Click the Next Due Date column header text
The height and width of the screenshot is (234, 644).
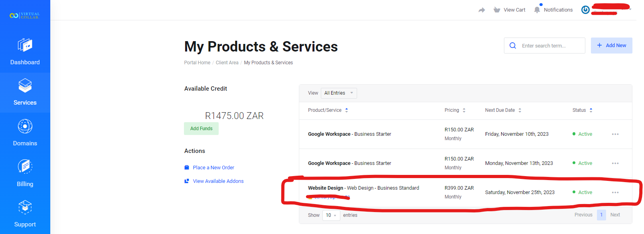500,110
